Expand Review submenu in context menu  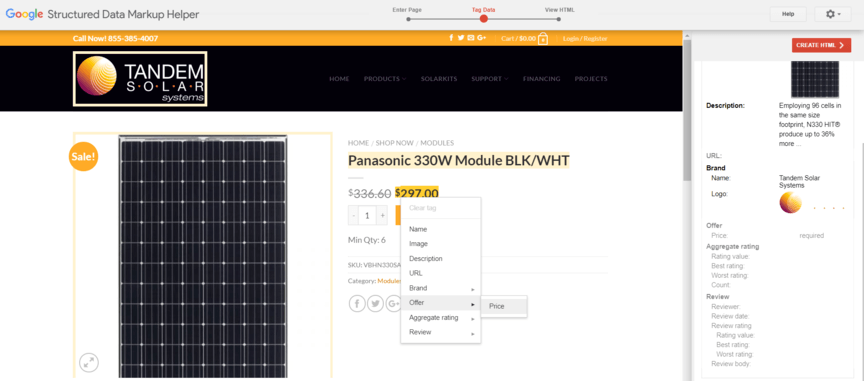(x=441, y=332)
